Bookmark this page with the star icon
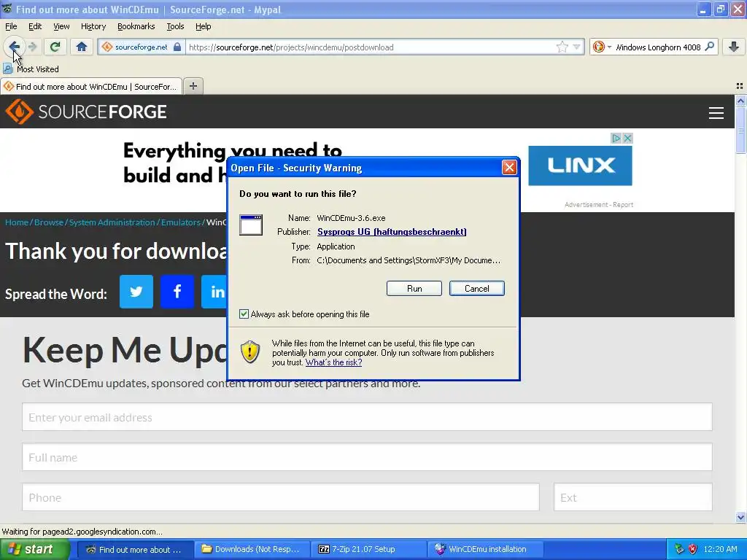This screenshot has width=747, height=560. [x=562, y=47]
